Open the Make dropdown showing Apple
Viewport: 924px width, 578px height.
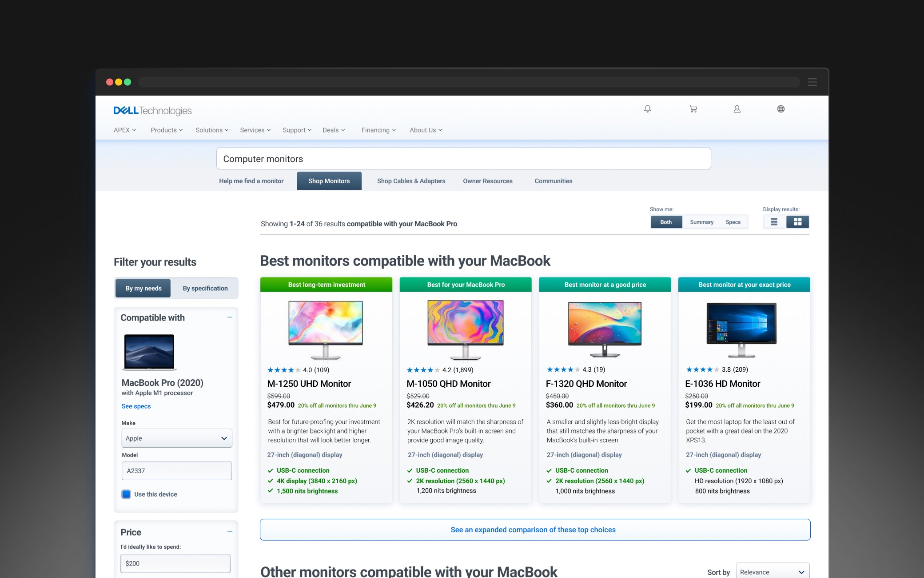click(176, 438)
